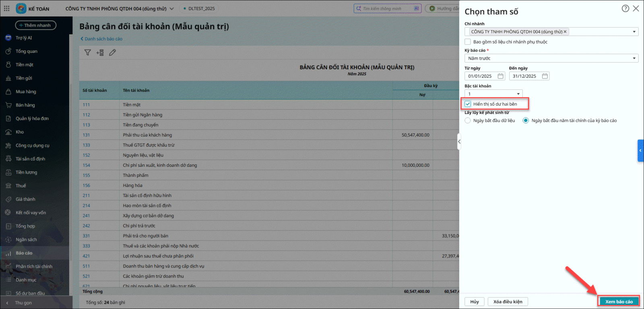
Task: Open the help question mark icon
Action: coord(625,8)
